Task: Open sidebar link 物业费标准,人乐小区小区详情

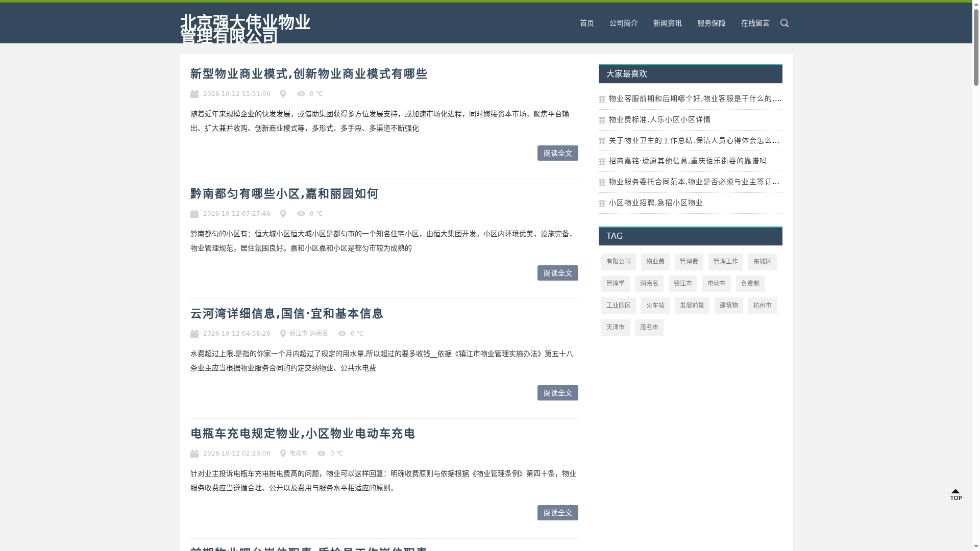Action: [x=659, y=119]
